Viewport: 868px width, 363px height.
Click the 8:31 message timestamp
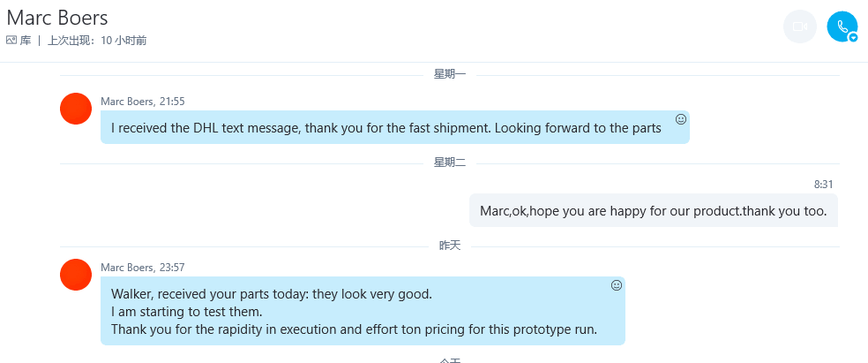tap(823, 185)
